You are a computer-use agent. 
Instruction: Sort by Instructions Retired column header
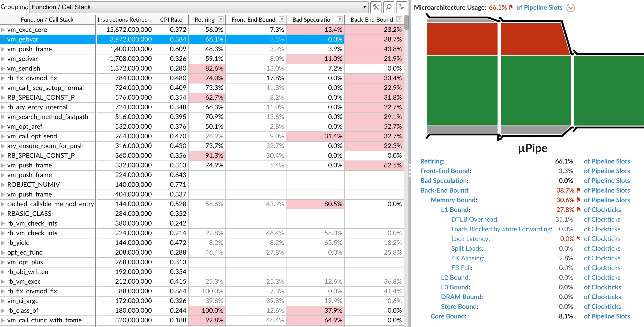point(122,20)
